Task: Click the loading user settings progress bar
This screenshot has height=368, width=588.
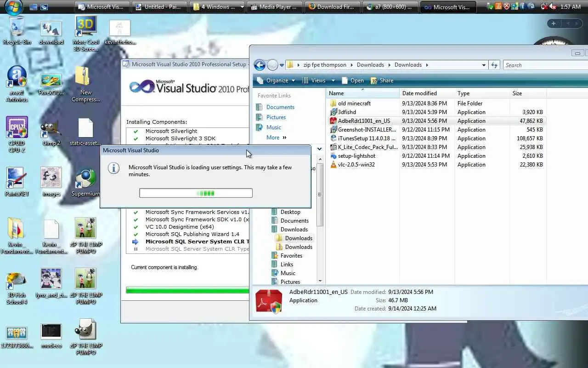Action: [196, 193]
